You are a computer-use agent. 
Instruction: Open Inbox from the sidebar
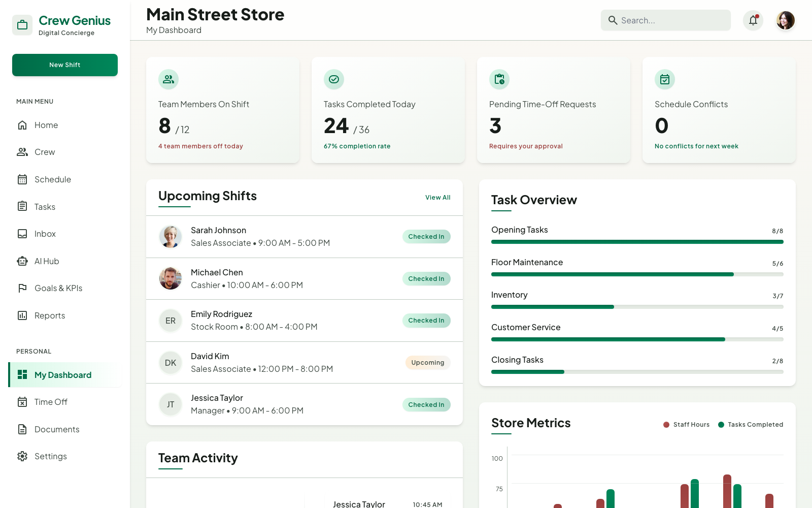65,234
